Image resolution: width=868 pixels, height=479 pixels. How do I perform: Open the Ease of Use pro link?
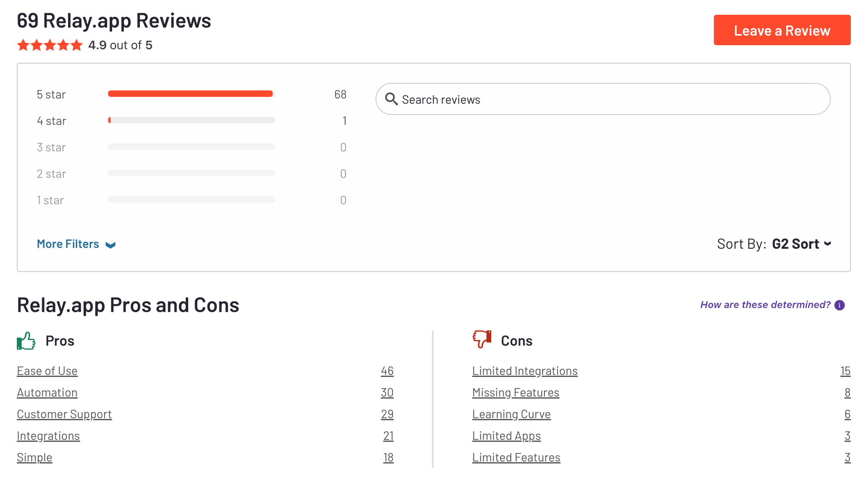click(47, 371)
